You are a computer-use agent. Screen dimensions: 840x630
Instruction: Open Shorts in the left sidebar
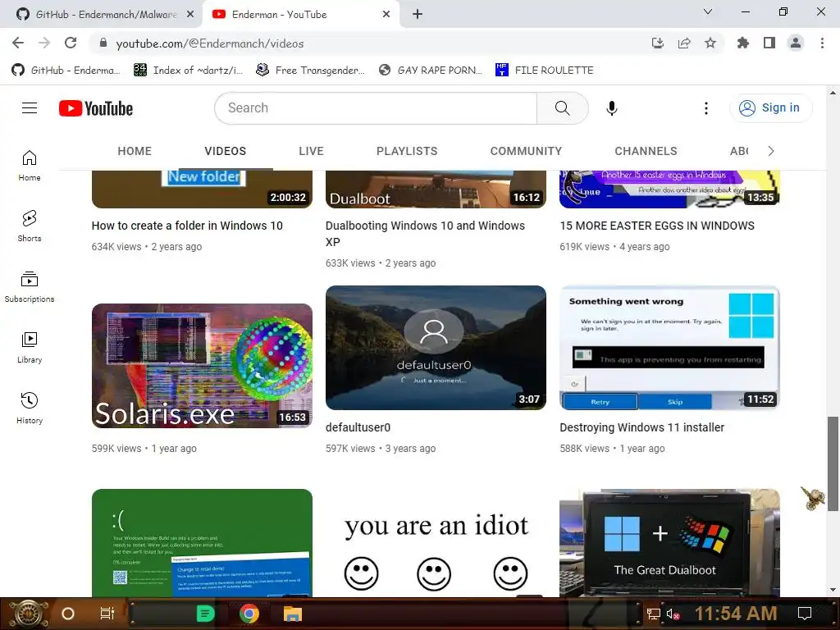pyautogui.click(x=30, y=226)
